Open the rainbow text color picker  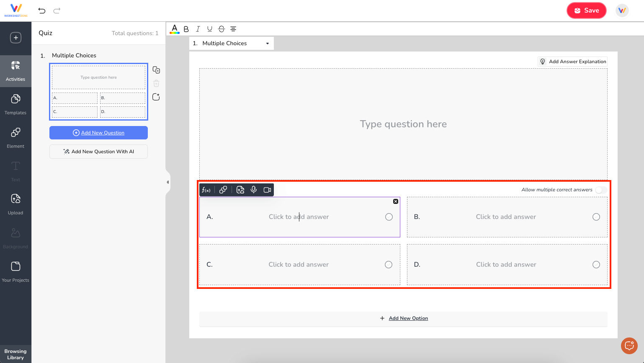coord(174,29)
